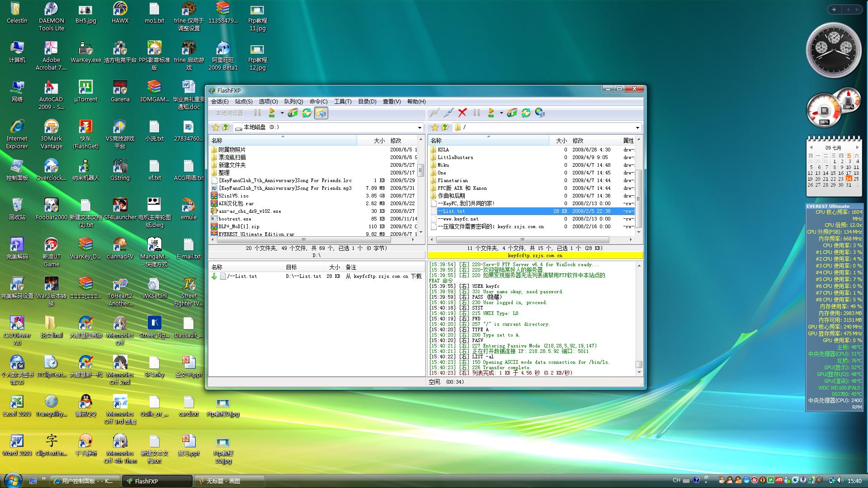Click the remote quick connect lightning icon
This screenshot has width=868, height=488.
point(434,113)
